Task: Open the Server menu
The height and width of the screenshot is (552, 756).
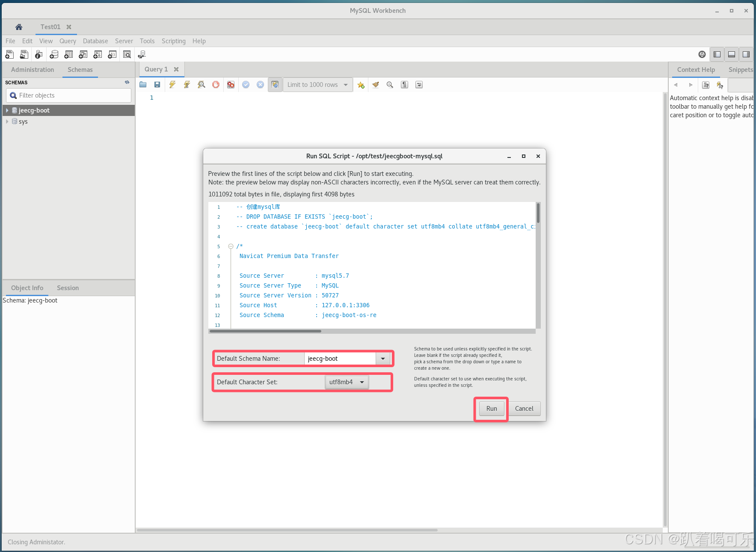Action: [124, 41]
